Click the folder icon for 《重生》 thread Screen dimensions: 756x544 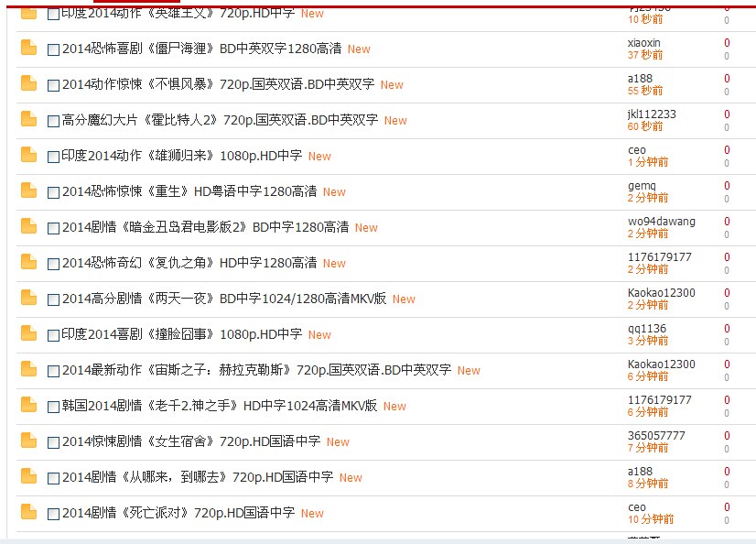click(28, 191)
